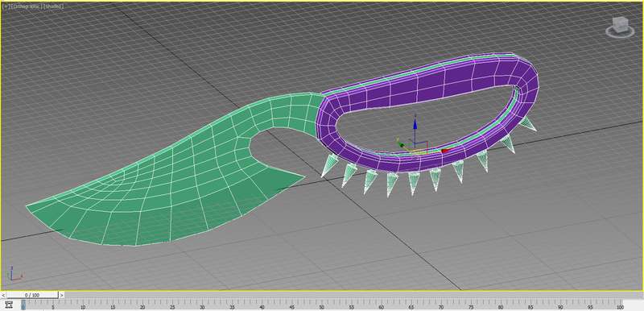Step back with the time slider left arrow
644x311 pixels.
pos(3,295)
